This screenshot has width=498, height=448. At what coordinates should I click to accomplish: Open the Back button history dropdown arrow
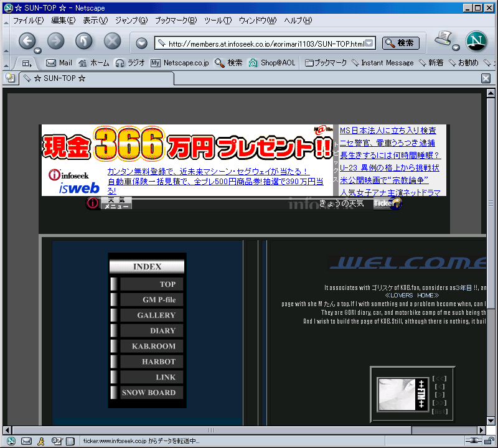[38, 51]
